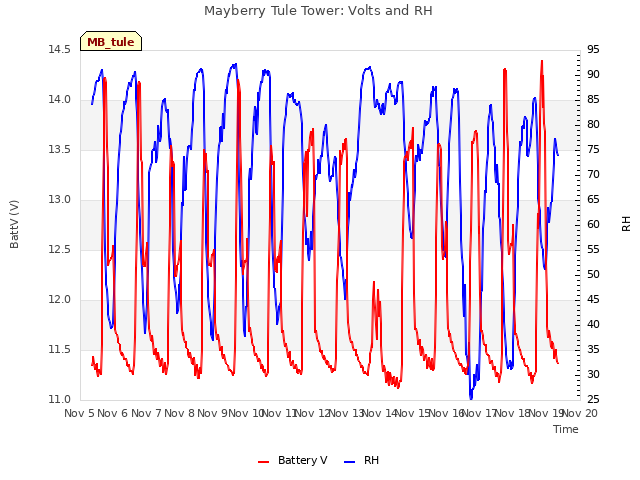Click the 30 value on RH axis
The image size is (640, 480).
coord(593,374)
